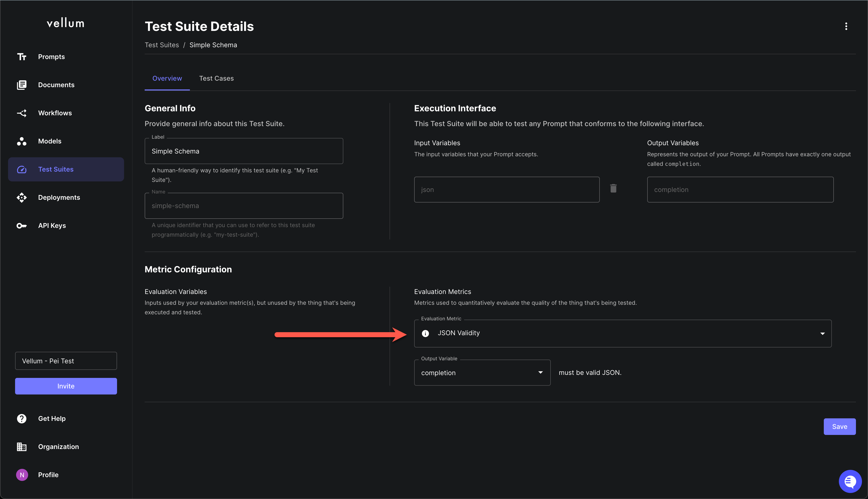Click the Documents icon in sidebar

pos(22,85)
